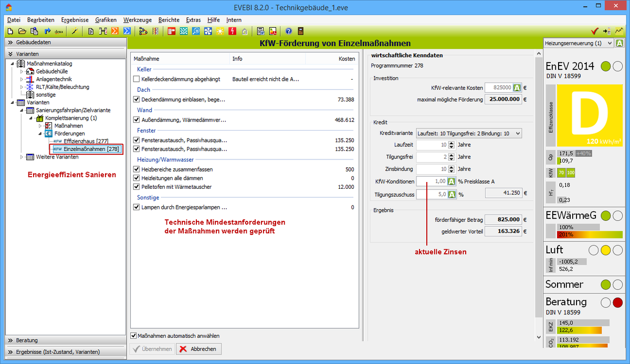Click the plain document page toolbar icon

pos(91,31)
